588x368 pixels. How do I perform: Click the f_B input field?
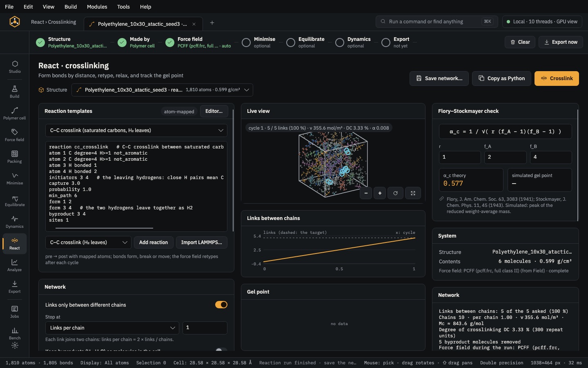tap(551, 157)
